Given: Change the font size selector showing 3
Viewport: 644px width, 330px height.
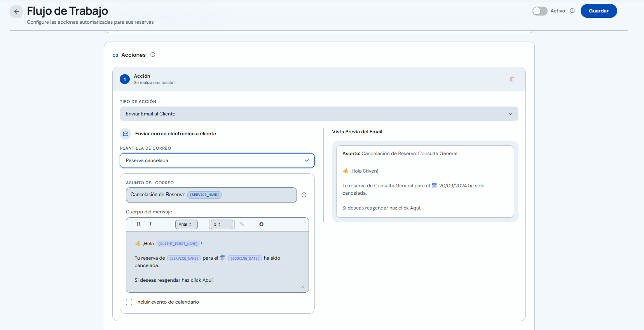Looking at the screenshot, I should point(222,224).
